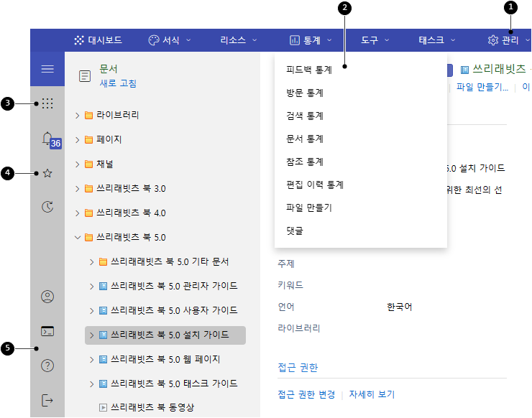The width and height of the screenshot is (532, 418).
Task: Click the 채널 folder icon
Action: (88, 164)
